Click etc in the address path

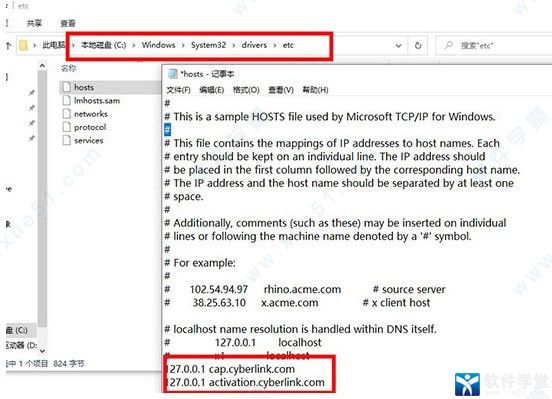(x=288, y=45)
